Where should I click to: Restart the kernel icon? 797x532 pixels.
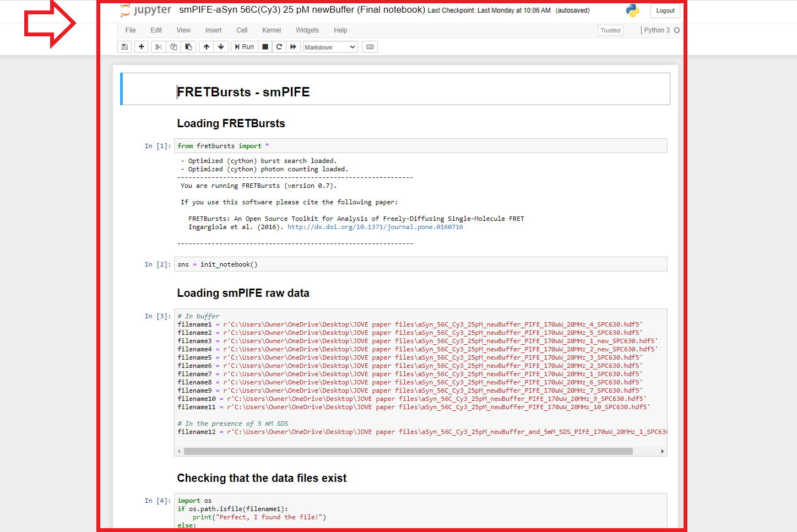(279, 47)
